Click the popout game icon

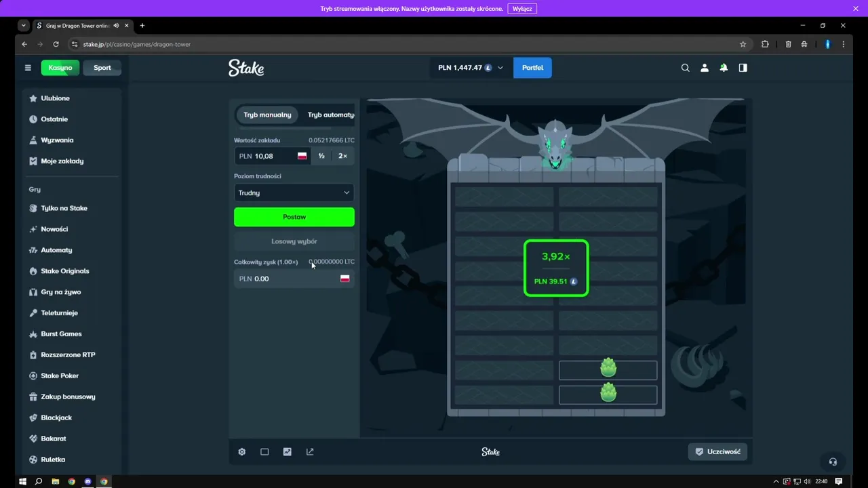[x=310, y=452]
